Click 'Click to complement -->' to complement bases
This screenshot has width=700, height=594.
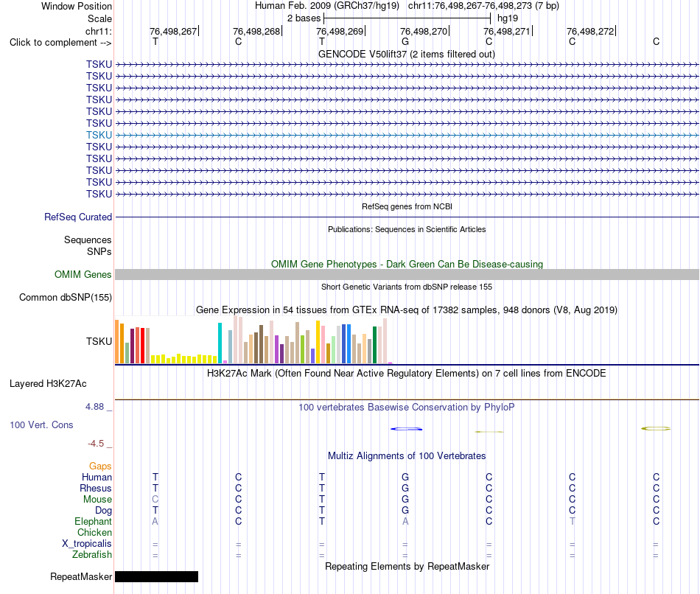60,43
